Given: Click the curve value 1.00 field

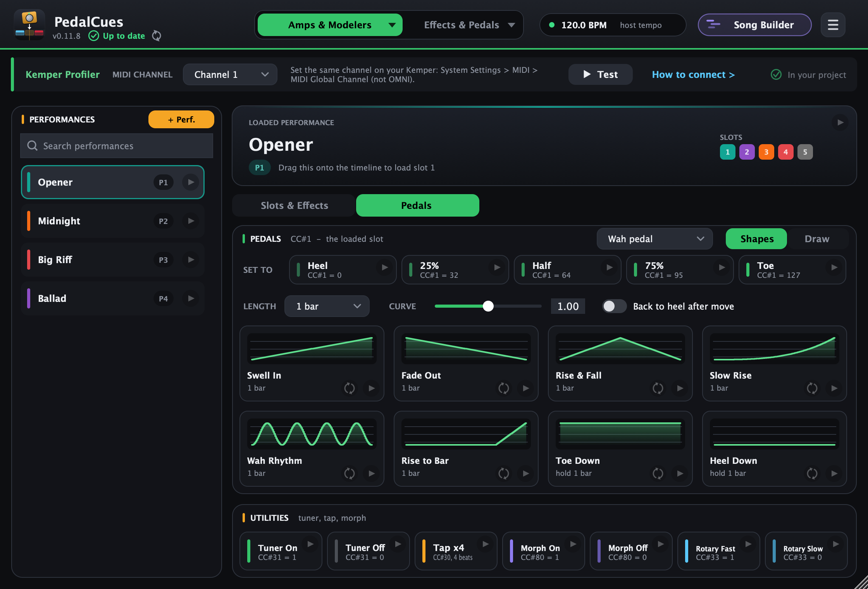Looking at the screenshot, I should (568, 306).
